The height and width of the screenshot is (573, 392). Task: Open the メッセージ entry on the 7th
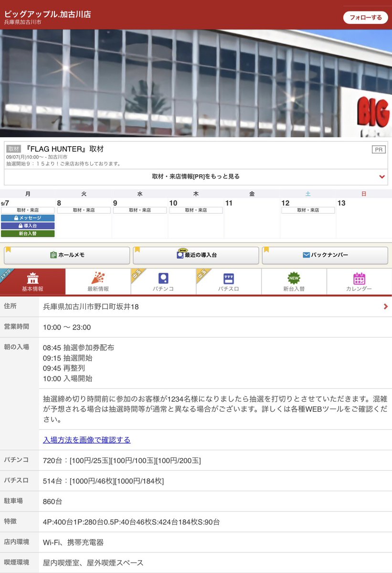[28, 218]
